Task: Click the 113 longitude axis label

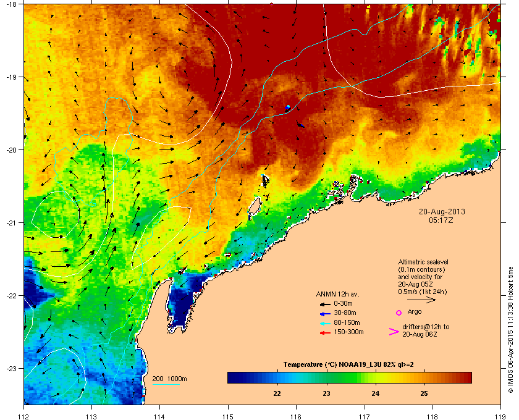Action: pyautogui.click(x=91, y=417)
